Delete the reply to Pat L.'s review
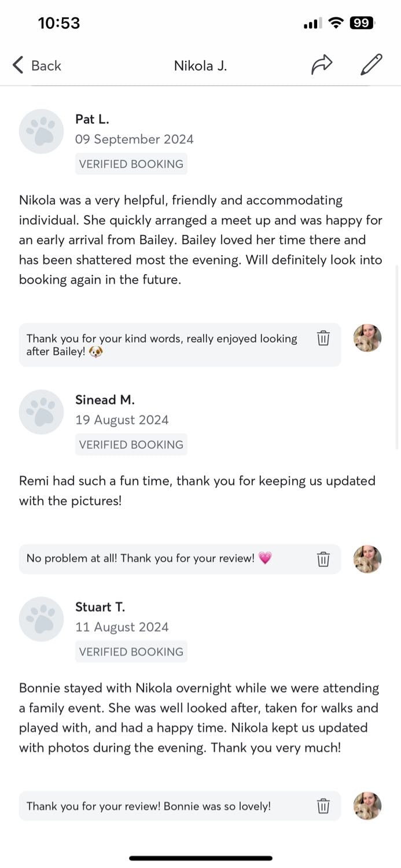Viewport: 401px width, 868px height. (x=323, y=338)
